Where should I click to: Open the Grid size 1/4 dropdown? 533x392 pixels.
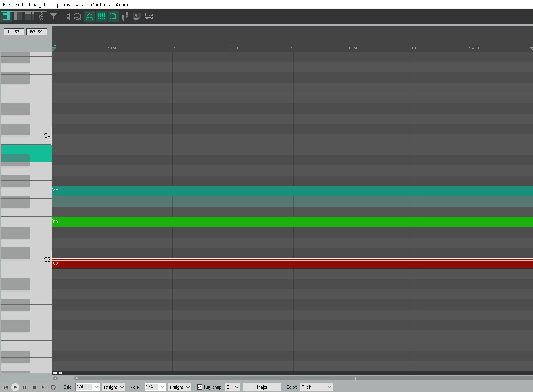click(87, 387)
